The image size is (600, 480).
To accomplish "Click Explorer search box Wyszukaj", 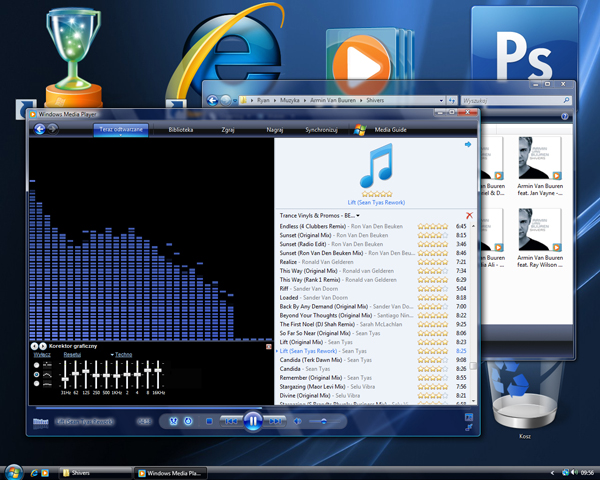I will [516, 100].
